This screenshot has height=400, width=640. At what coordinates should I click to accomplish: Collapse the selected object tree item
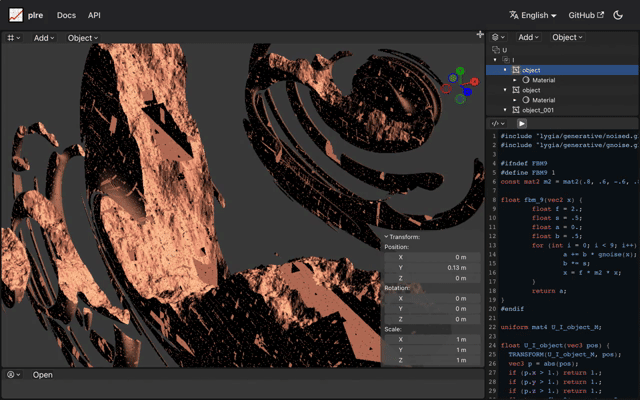[505, 70]
